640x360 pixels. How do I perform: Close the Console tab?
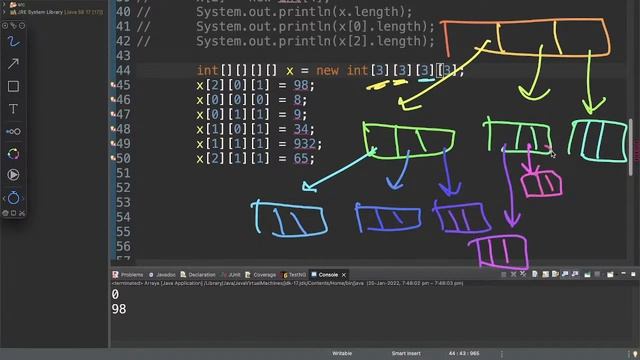[x=344, y=275]
